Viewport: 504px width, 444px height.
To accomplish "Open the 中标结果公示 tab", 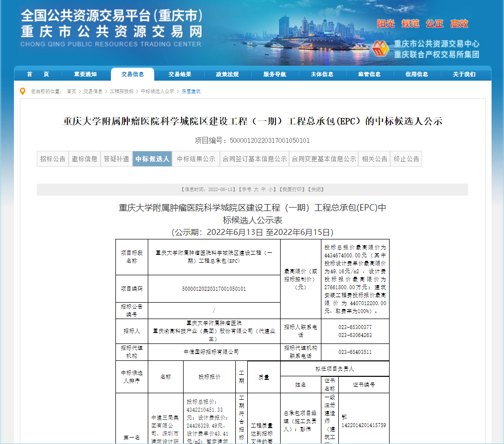I will tap(196, 159).
